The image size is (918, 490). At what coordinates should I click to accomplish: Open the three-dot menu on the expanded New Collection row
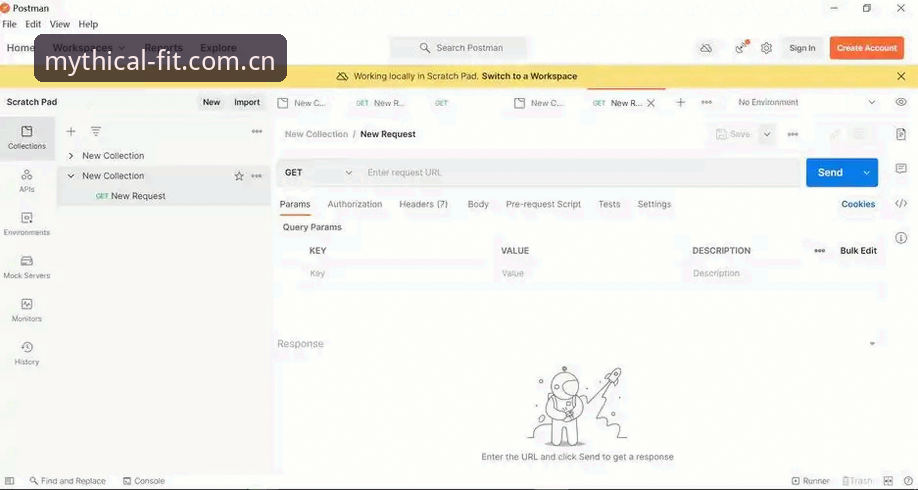pos(256,176)
